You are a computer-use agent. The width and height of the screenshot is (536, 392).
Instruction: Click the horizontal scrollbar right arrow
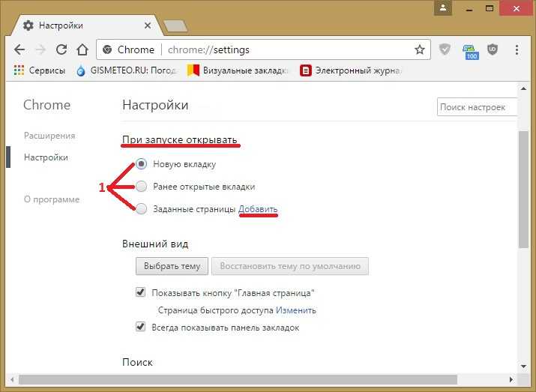click(x=511, y=379)
